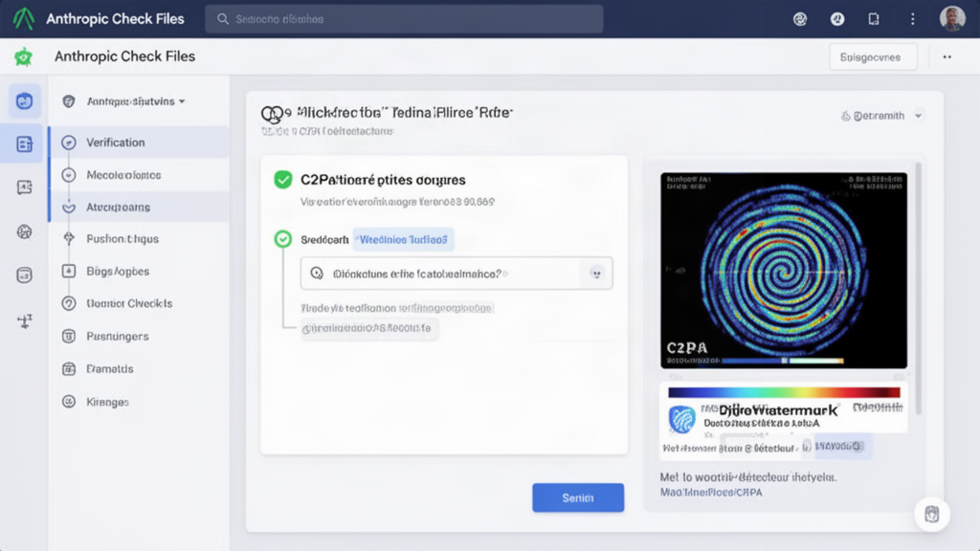Click the pin icon beside Pushon.thgus
This screenshot has height=551, width=980.
pyautogui.click(x=69, y=238)
